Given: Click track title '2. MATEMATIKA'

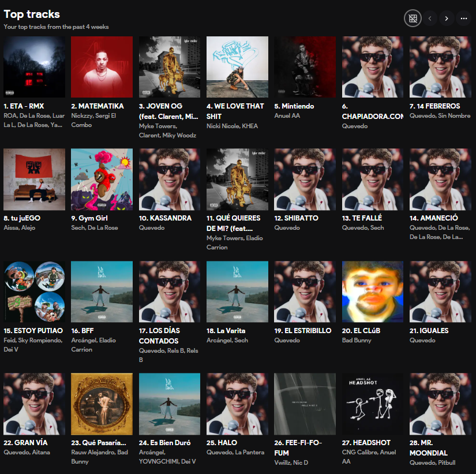Looking at the screenshot, I should click(98, 106).
